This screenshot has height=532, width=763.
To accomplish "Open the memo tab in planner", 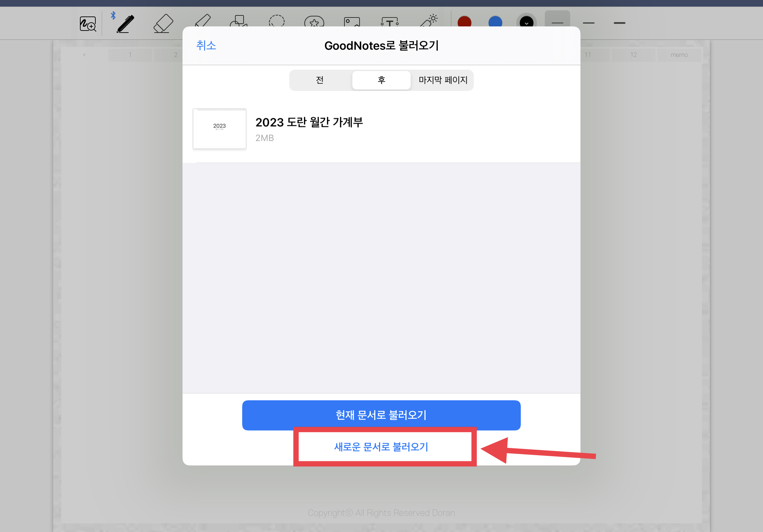I will (x=679, y=55).
